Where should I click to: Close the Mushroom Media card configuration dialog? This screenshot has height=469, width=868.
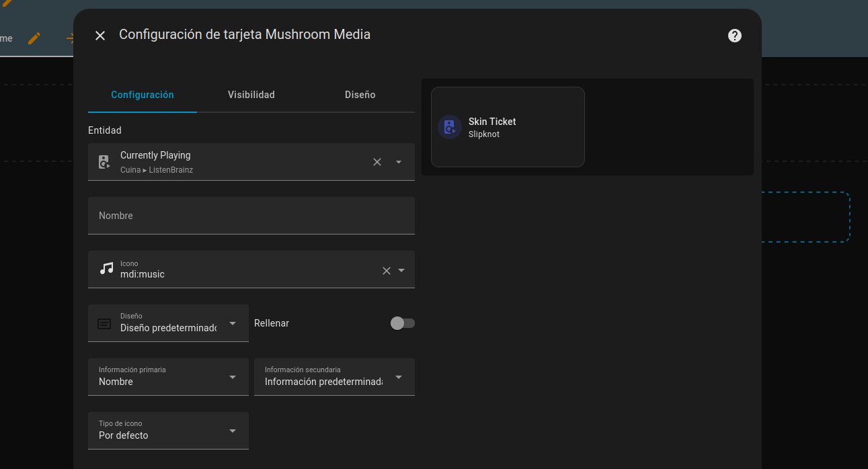(100, 36)
